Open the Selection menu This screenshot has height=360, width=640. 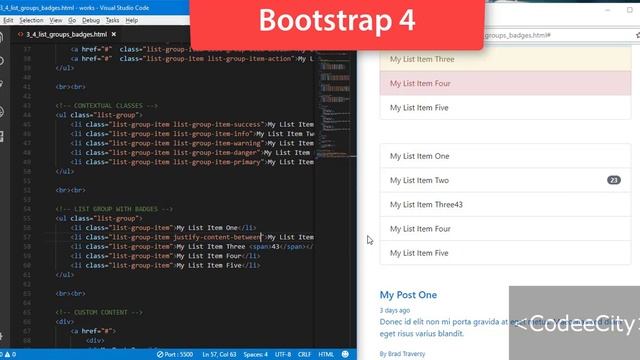[31, 20]
